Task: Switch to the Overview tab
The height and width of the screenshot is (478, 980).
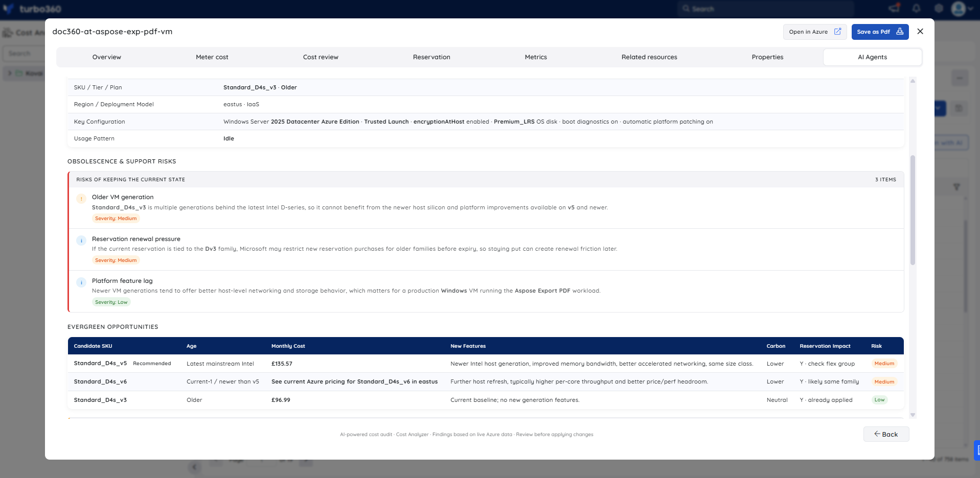Action: 107,57
